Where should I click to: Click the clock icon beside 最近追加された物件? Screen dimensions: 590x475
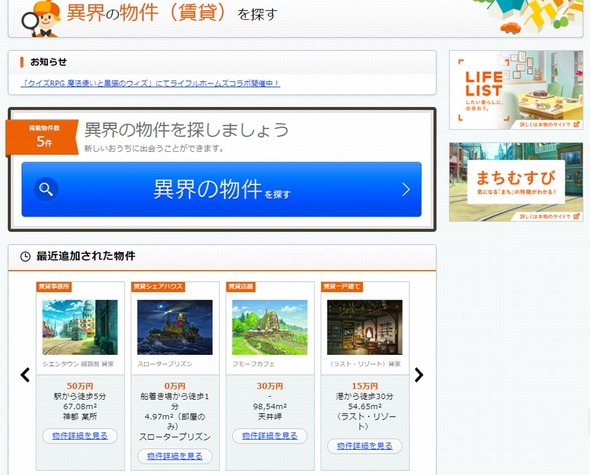25,257
